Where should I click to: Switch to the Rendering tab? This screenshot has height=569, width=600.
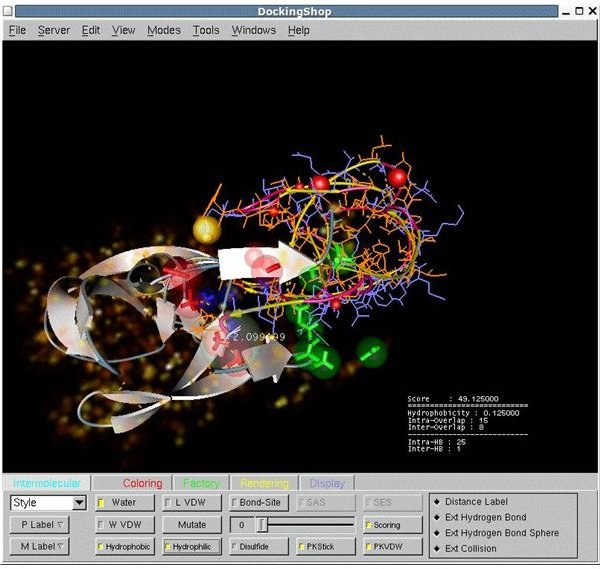[x=264, y=483]
